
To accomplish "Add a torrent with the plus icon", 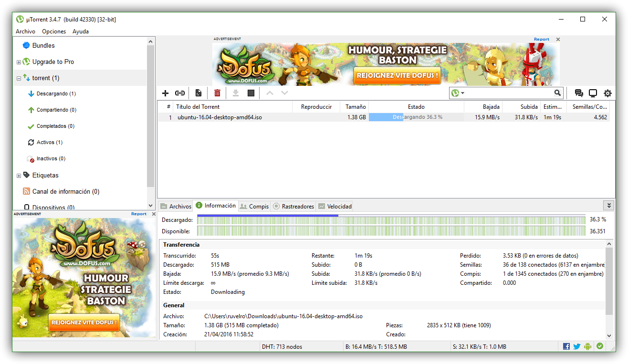I will point(166,93).
